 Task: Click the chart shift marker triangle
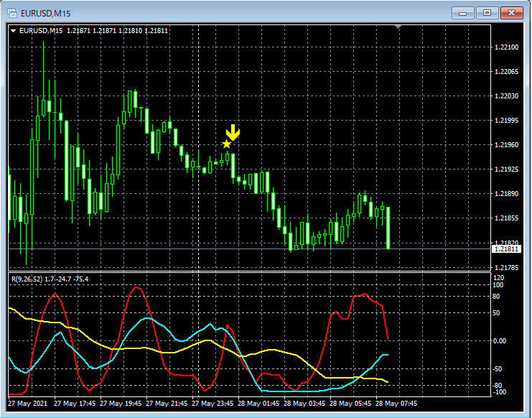tap(398, 27)
